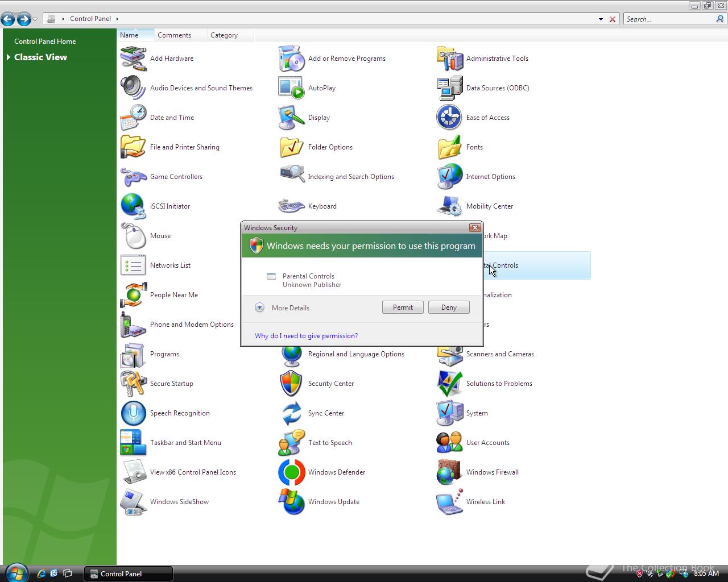This screenshot has height=582, width=728.
Task: Open the Windows Start orb
Action: coord(16,572)
